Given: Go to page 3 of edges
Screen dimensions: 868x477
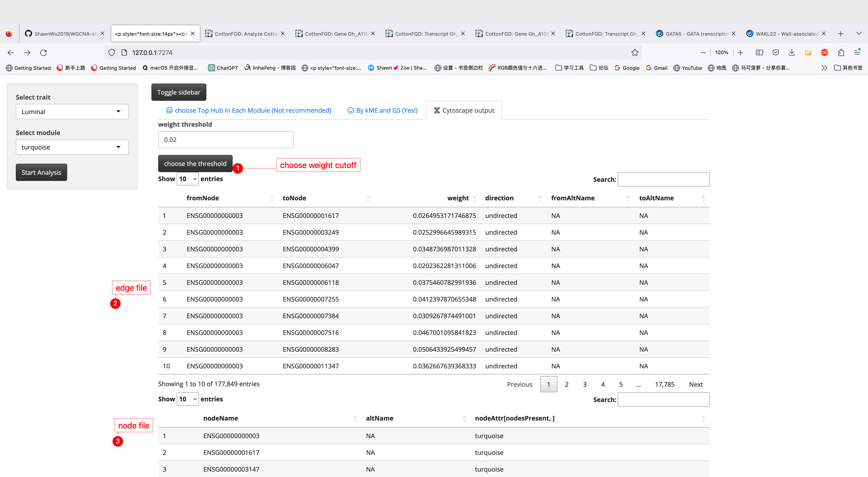Looking at the screenshot, I should pos(585,384).
